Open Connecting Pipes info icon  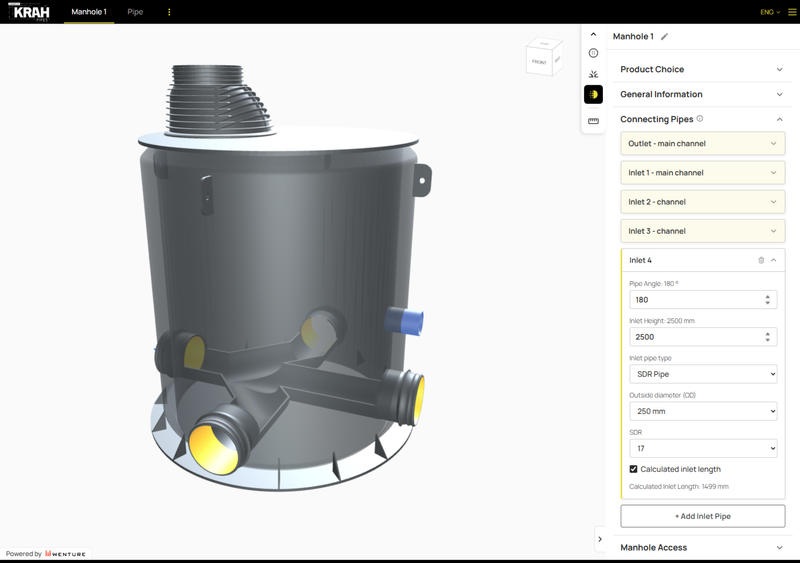(700, 118)
